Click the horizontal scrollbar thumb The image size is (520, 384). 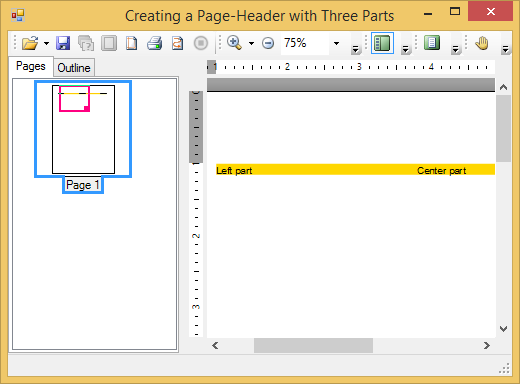[x=313, y=345]
